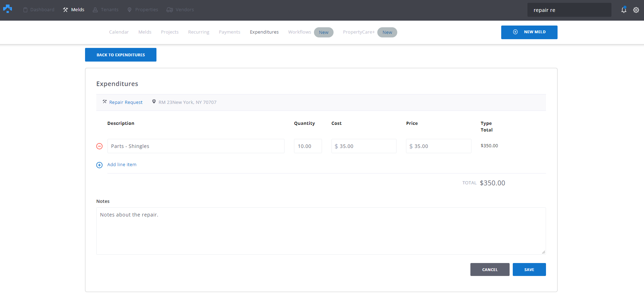Viewport: 644px width, 298px height.
Task: Click the Tenants person icon
Action: point(95,10)
